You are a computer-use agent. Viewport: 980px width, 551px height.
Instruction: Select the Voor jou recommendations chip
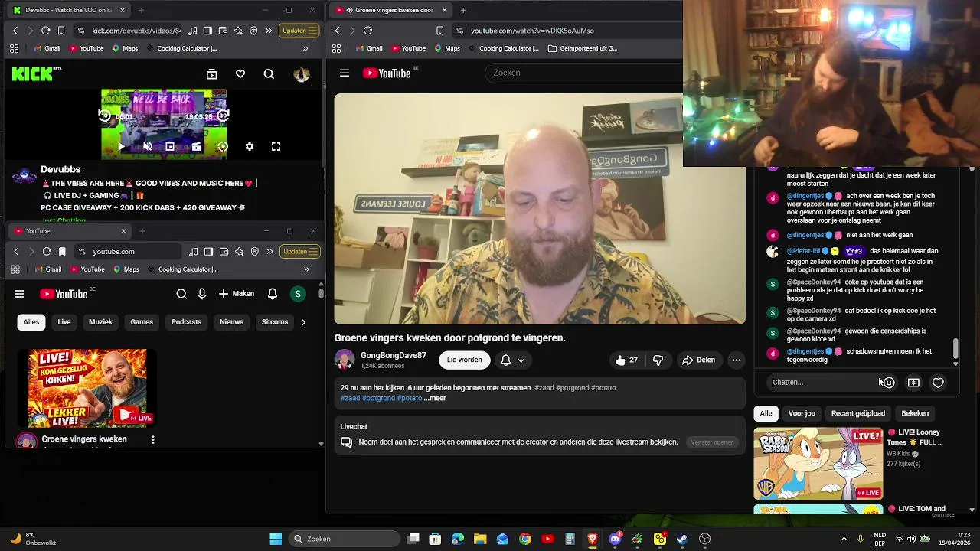click(x=802, y=414)
